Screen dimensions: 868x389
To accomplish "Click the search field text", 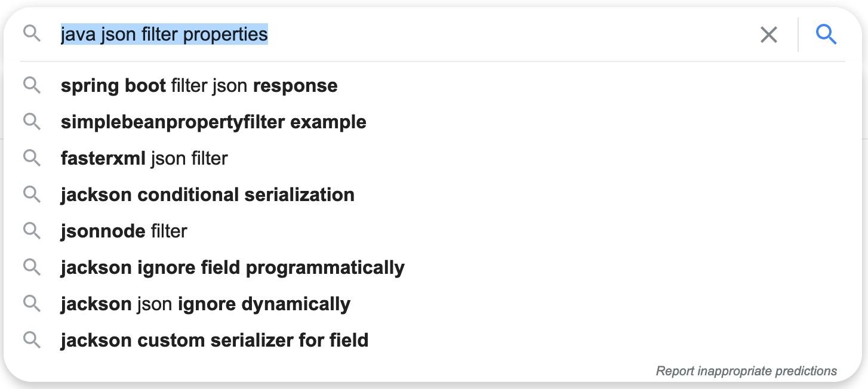I will (x=164, y=35).
